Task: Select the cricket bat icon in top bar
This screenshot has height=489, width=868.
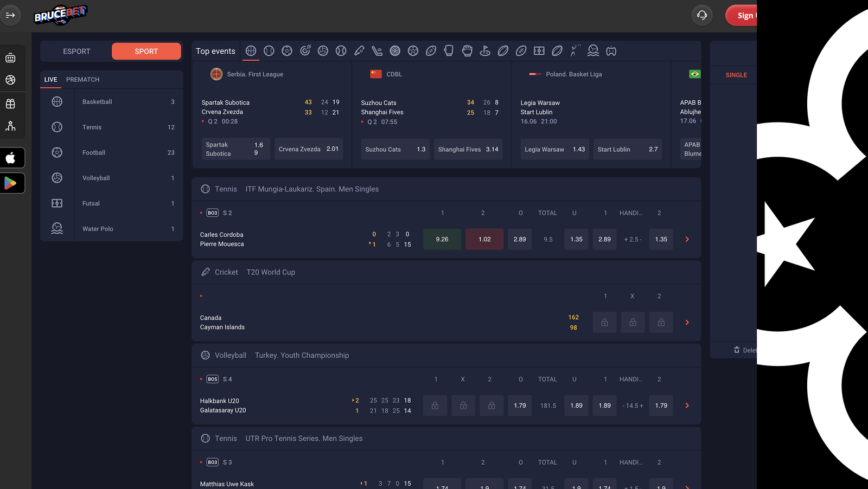Action: (x=359, y=51)
